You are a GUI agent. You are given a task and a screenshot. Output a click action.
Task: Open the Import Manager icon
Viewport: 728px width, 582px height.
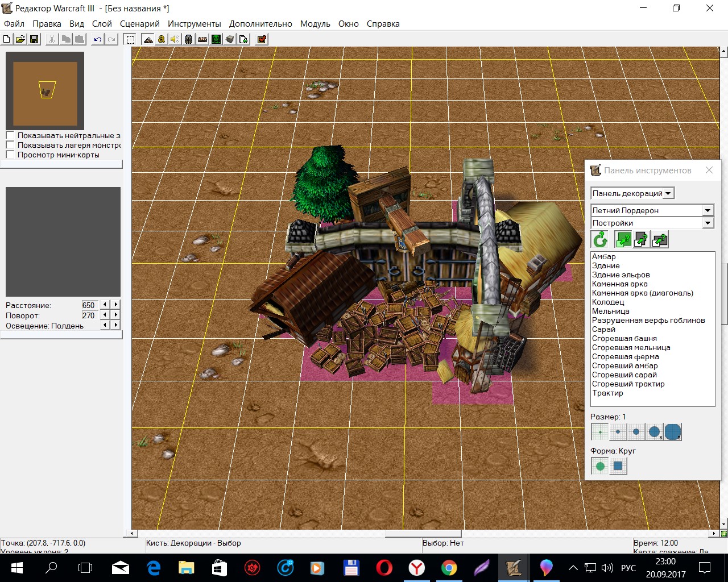243,39
